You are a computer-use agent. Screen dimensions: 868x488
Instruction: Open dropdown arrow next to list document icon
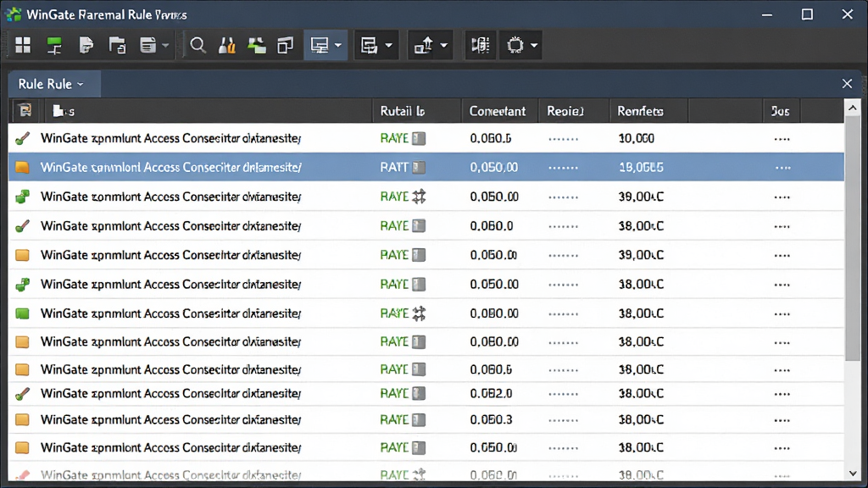(x=165, y=46)
